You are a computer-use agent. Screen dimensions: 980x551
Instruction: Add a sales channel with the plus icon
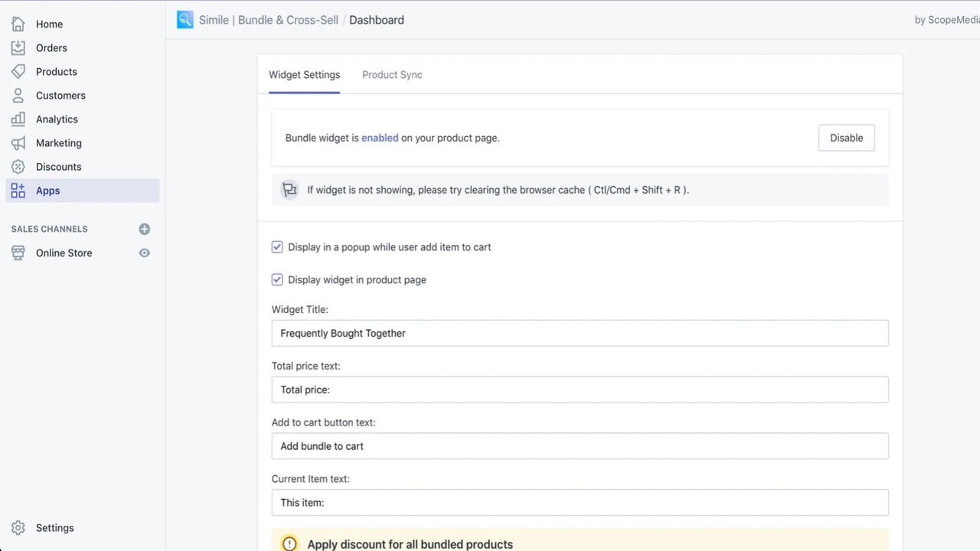[x=145, y=229]
